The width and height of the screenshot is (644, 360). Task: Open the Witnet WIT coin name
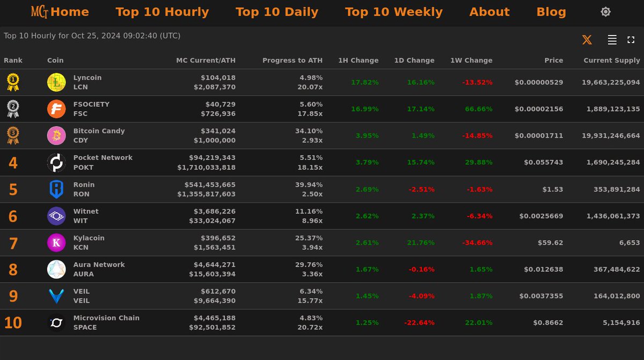[86, 216]
